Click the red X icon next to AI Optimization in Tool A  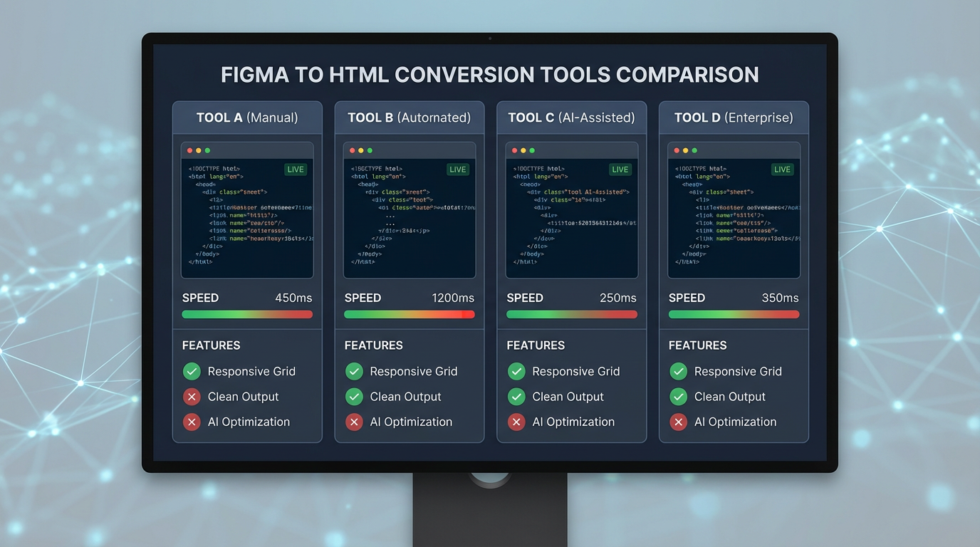pos(192,422)
